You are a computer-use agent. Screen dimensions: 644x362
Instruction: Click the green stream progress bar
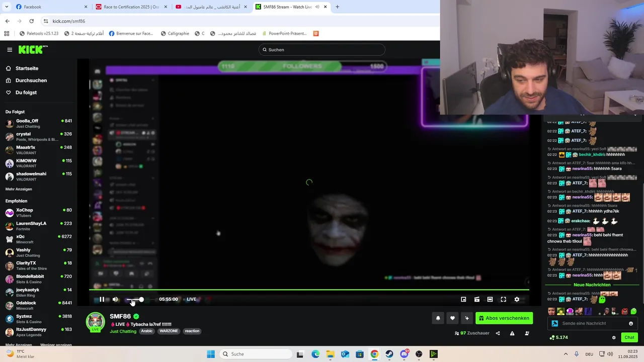click(x=309, y=290)
